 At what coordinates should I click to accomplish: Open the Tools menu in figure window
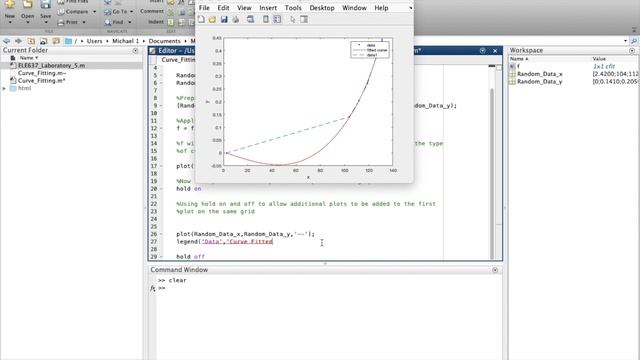pos(293,8)
